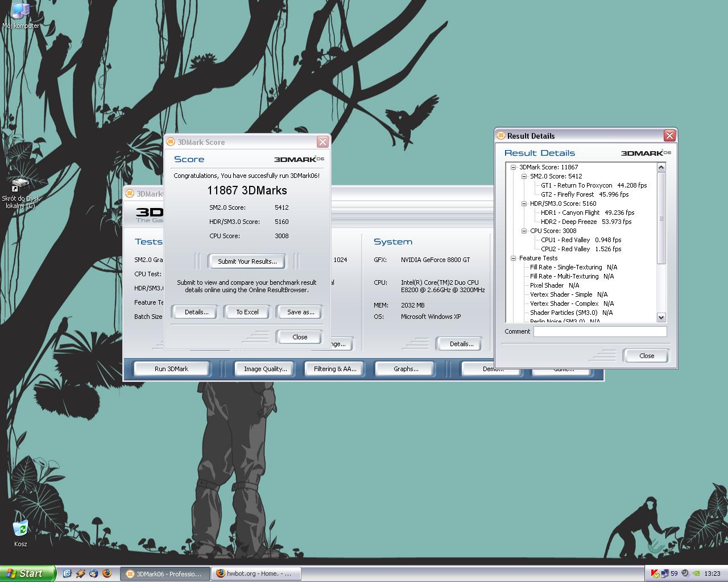Screen dimensions: 728x582
Task: Select Vertex Shader - Simple row
Action: pos(569,294)
